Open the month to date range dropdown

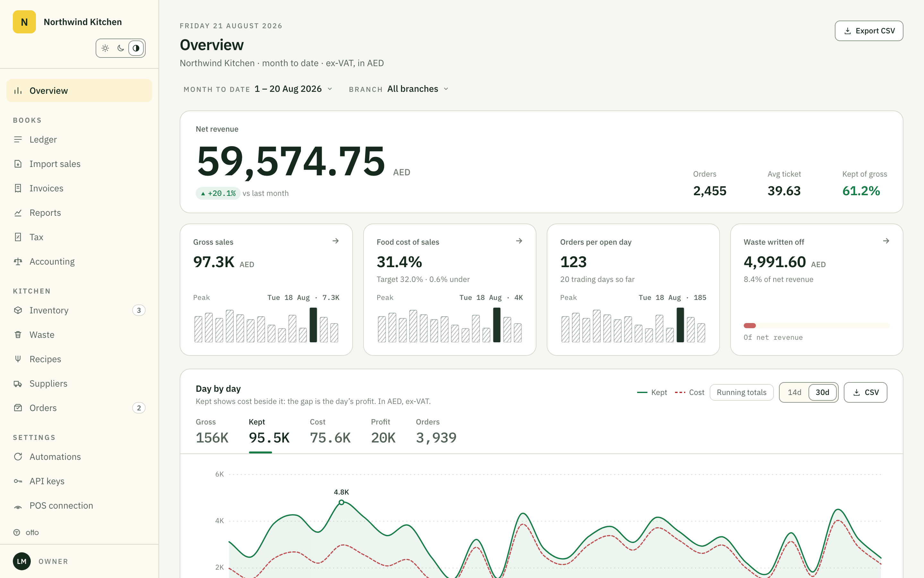[x=258, y=89]
